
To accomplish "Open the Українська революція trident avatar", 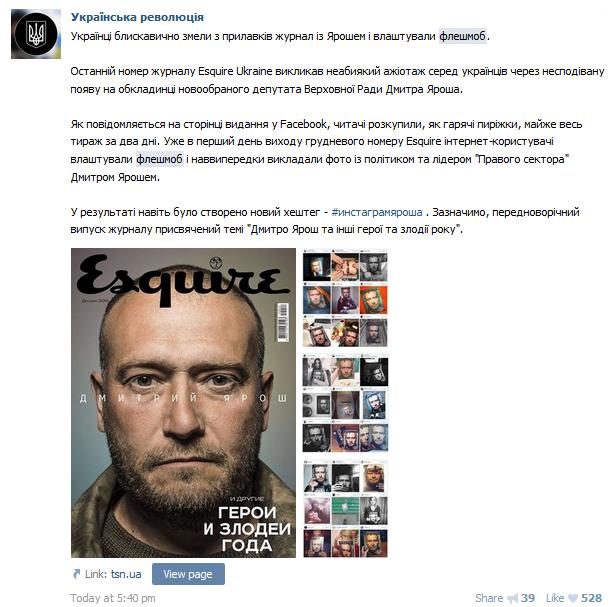I will pyautogui.click(x=36, y=34).
